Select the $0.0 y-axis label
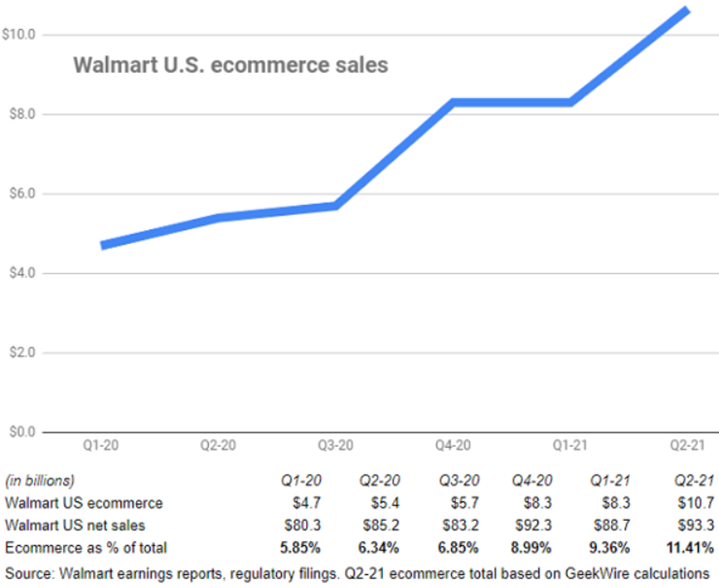719x588 pixels. 19,432
